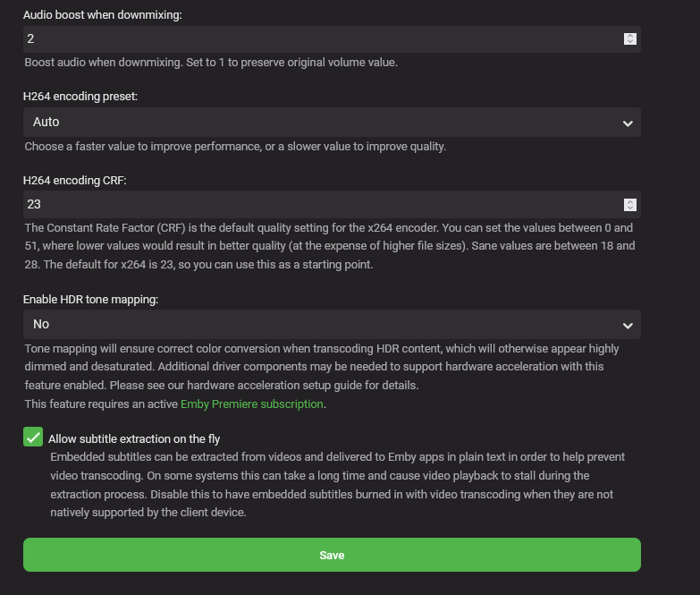
Task: Open the Enable HDR tone mapping 'No' dropdown
Action: pos(322,324)
